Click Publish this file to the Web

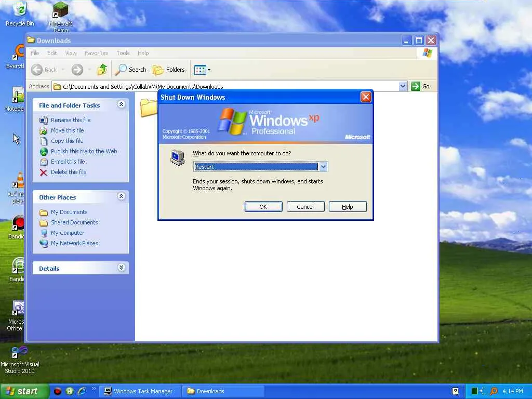click(x=84, y=151)
